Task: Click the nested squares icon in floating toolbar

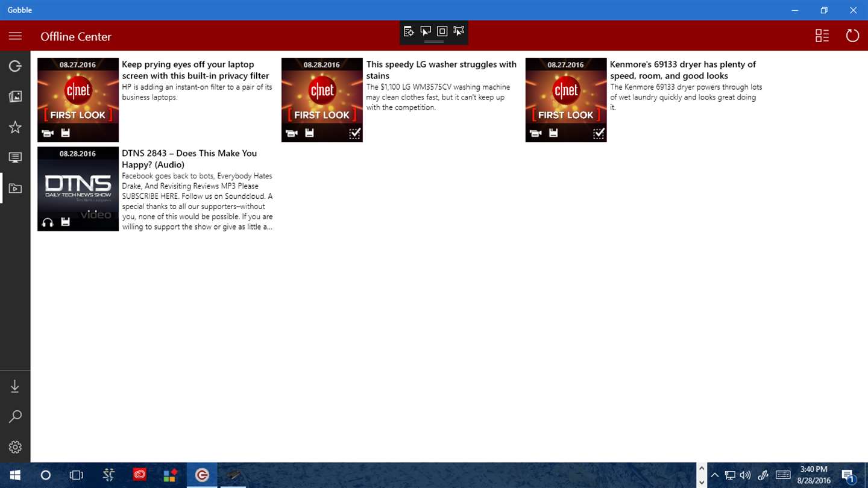Action: pyautogui.click(x=442, y=31)
